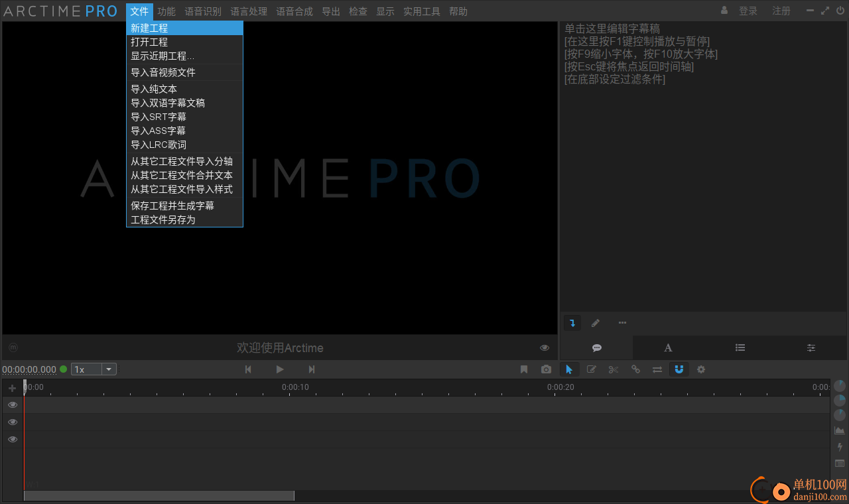Hide the second timeline track

[13, 422]
